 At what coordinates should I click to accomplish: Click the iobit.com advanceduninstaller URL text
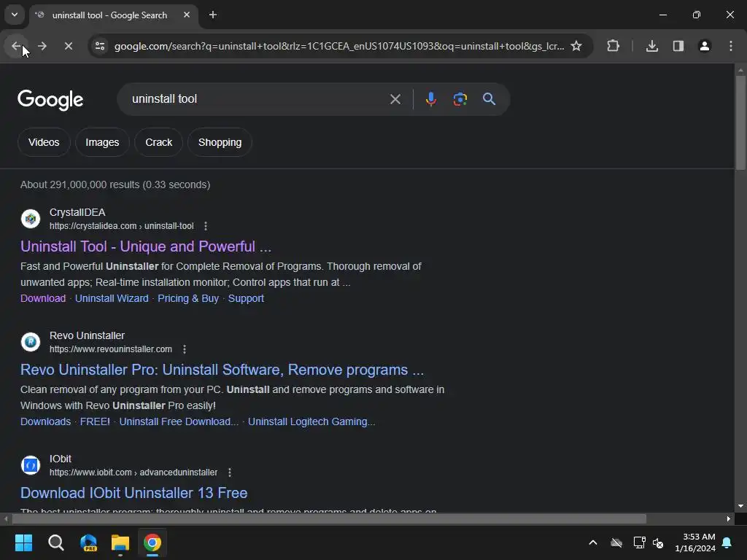point(133,472)
